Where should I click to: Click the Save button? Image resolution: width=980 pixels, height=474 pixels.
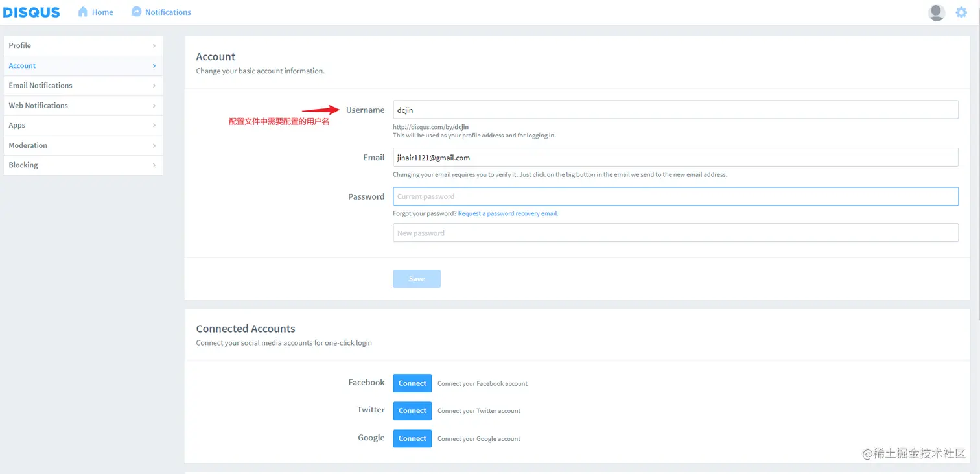pyautogui.click(x=416, y=278)
